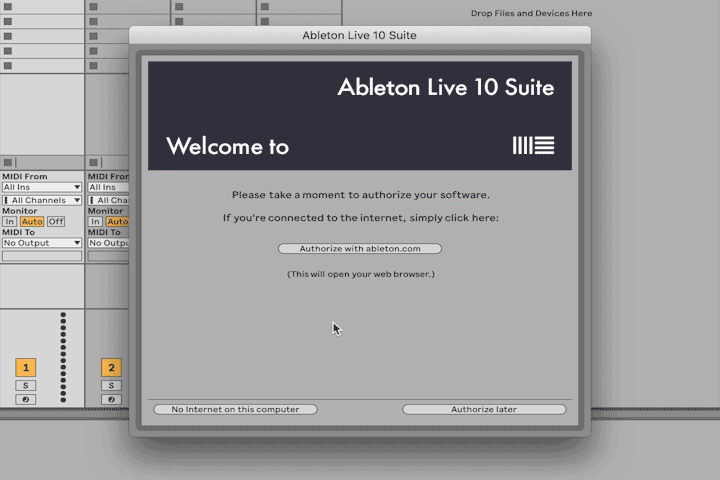Click second clip slot in track 4
This screenshot has height=480, width=720.
299,20
